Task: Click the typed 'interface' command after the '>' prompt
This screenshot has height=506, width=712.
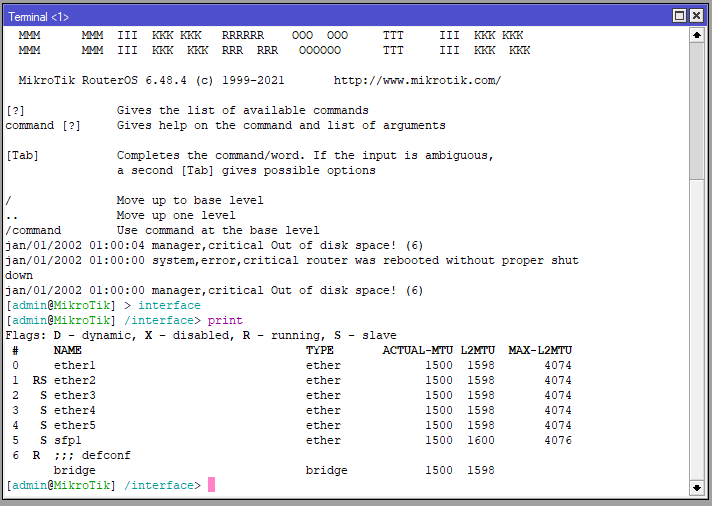Action: tap(169, 305)
